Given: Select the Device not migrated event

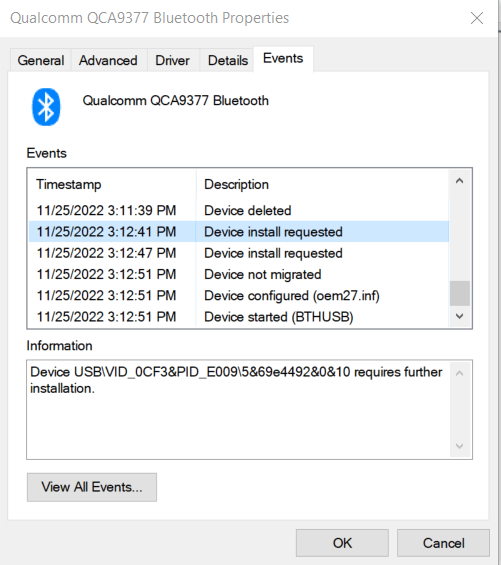Looking at the screenshot, I should coord(239,274).
